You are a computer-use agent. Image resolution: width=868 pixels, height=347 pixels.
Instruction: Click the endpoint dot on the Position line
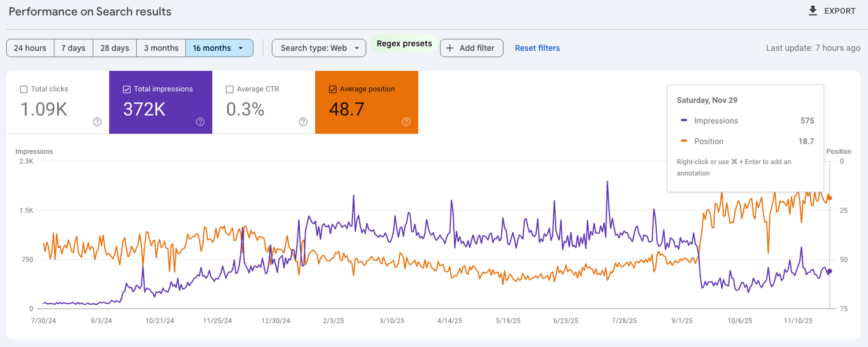click(x=829, y=198)
